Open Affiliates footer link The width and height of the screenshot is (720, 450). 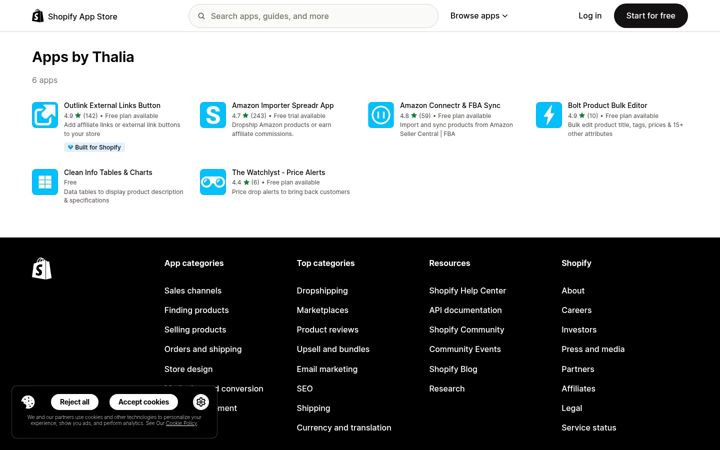(578, 389)
